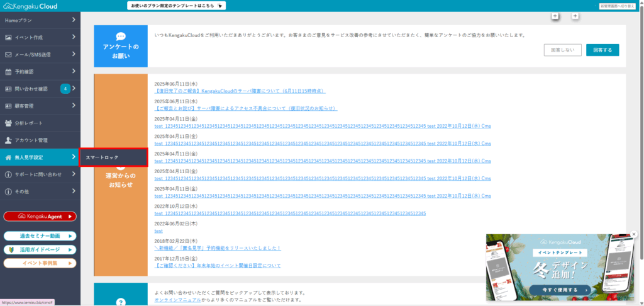Click the card icon beside 顧客管理
Viewport: 644px width, 306px height.
coord(8,106)
